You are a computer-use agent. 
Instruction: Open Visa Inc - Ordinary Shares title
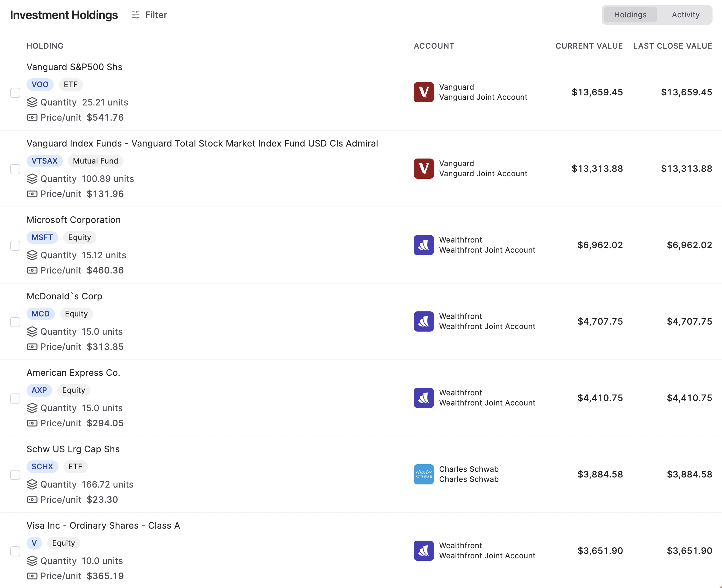click(103, 526)
